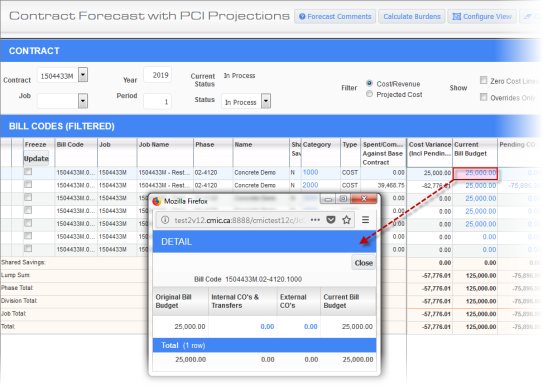
Task: Close the Detail popup with Close button
Action: 363,263
